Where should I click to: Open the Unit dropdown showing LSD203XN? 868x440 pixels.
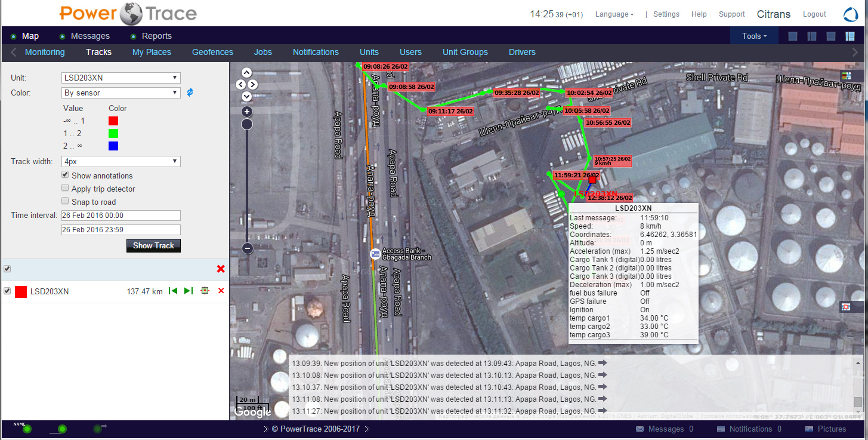coord(121,78)
